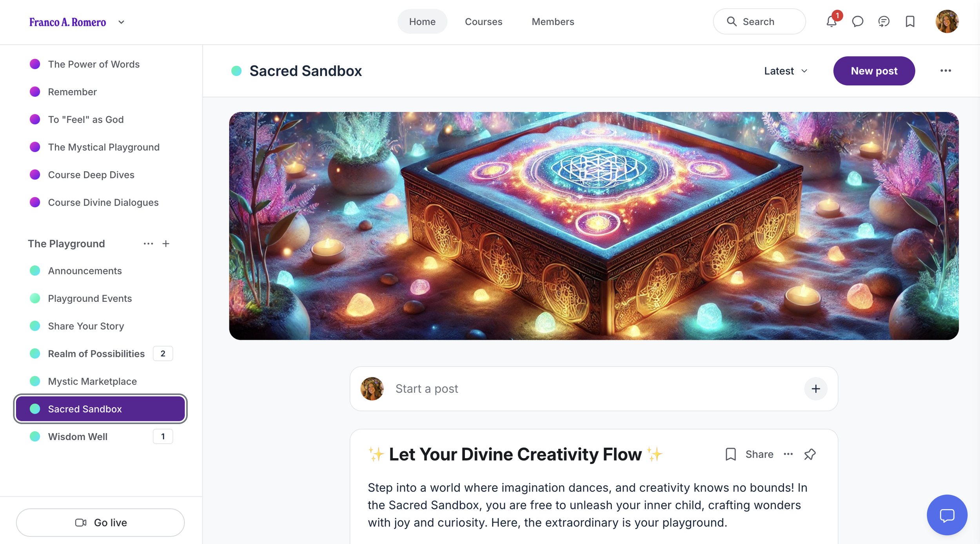Switch to the Courses tab
The width and height of the screenshot is (980, 544).
(x=483, y=22)
